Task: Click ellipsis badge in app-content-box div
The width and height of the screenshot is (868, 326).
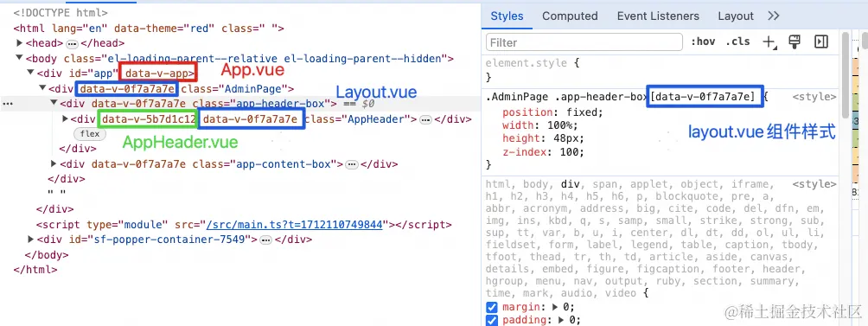Action: (x=352, y=164)
